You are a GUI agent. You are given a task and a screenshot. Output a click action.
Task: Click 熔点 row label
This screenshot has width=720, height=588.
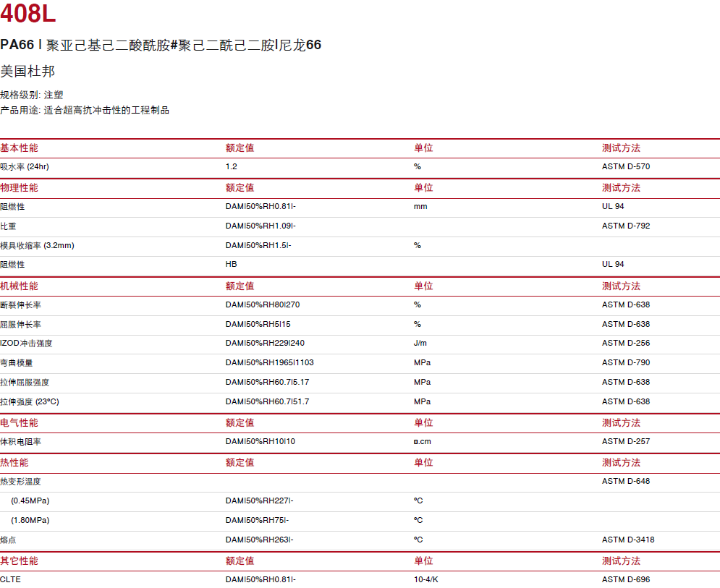click(x=8, y=540)
